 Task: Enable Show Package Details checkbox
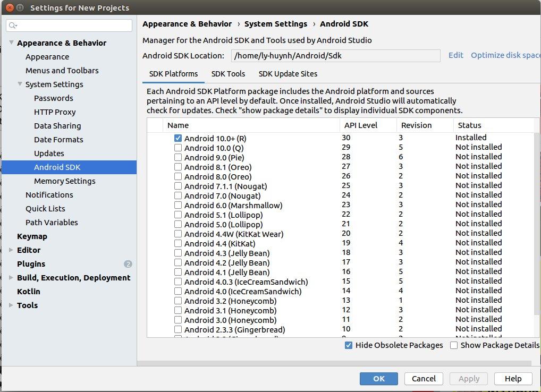coord(454,345)
